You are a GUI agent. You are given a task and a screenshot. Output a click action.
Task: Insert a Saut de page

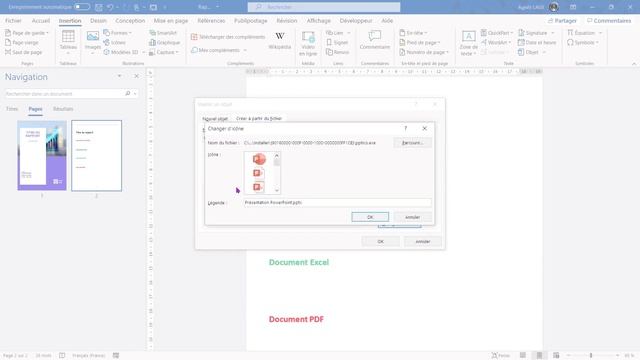(24, 52)
